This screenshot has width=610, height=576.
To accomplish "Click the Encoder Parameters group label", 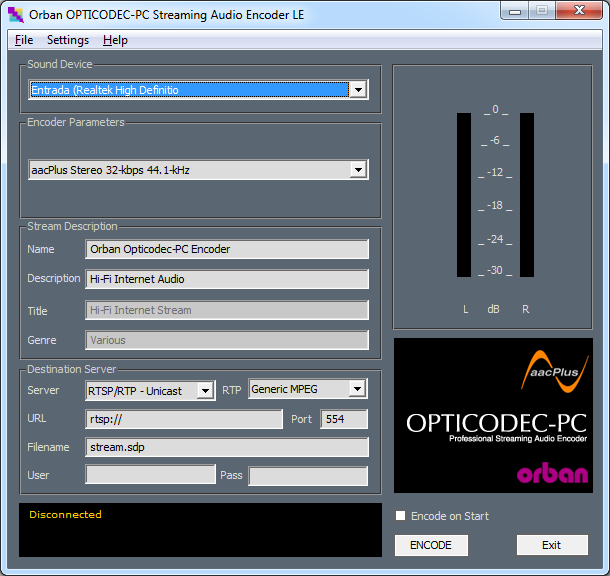I will click(76, 122).
